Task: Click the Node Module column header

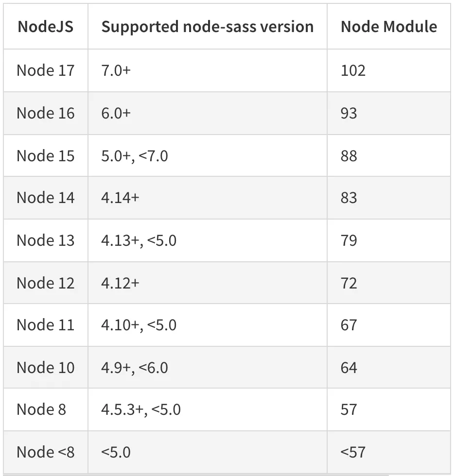Action: tap(388, 27)
